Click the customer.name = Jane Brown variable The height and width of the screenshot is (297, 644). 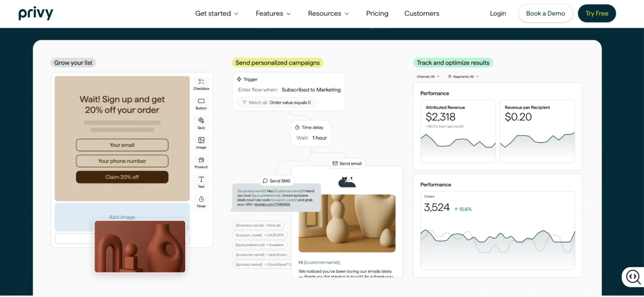[261, 255]
